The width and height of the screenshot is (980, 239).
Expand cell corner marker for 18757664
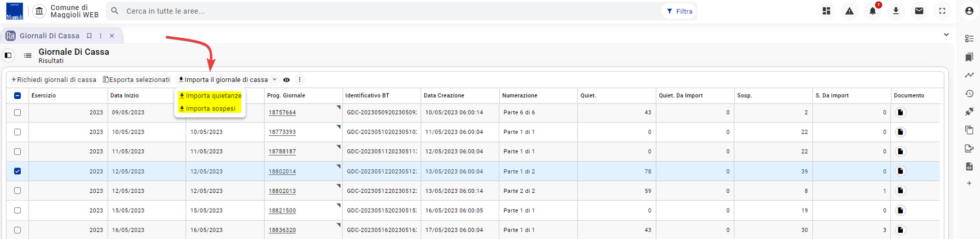click(x=339, y=107)
